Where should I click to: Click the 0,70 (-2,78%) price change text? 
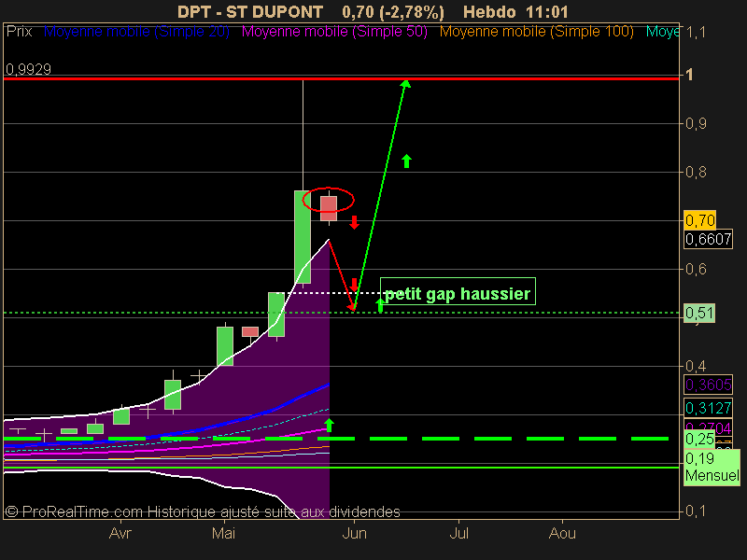coord(393,12)
